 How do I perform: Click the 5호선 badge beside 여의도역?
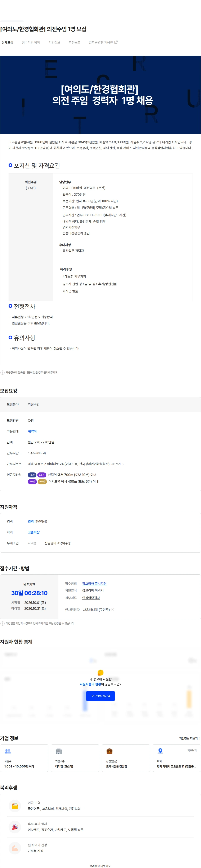click(32, 481)
